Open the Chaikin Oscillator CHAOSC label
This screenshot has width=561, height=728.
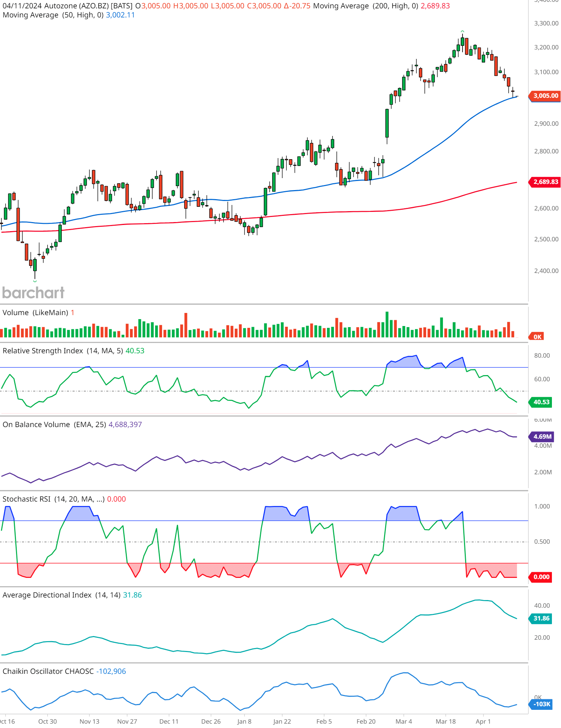(x=48, y=671)
